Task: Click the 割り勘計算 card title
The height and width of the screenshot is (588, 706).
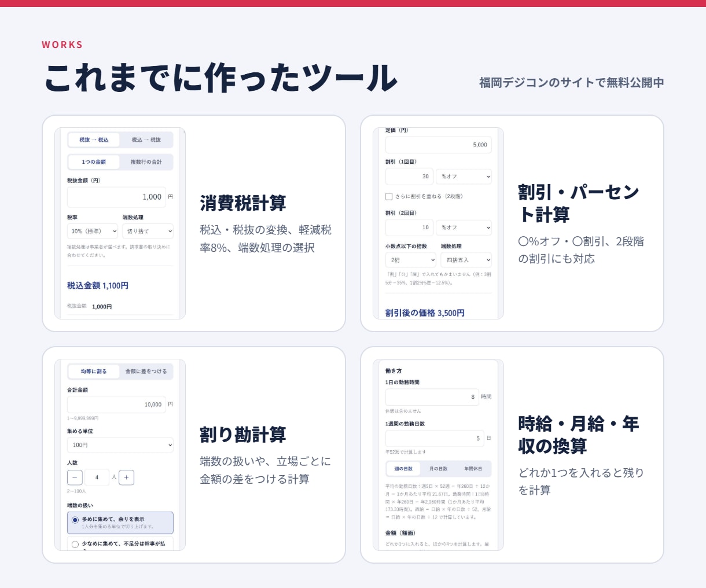Action: [243, 435]
